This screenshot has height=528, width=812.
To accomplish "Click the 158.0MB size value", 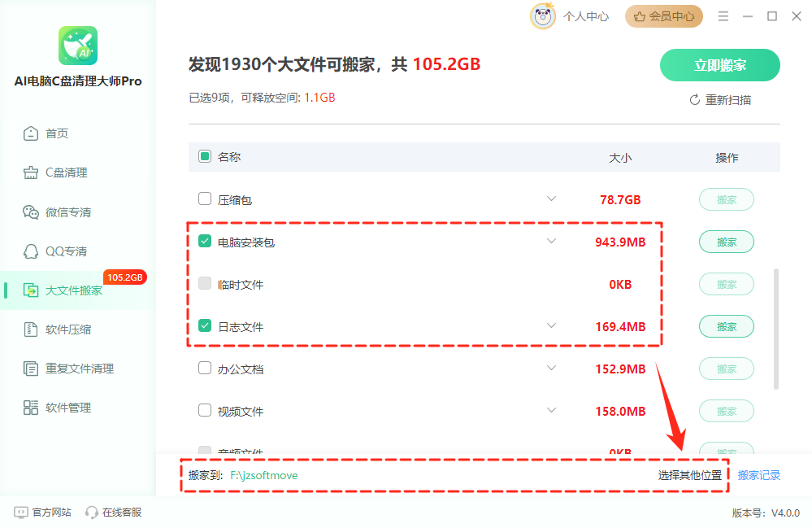I will 620,412.
